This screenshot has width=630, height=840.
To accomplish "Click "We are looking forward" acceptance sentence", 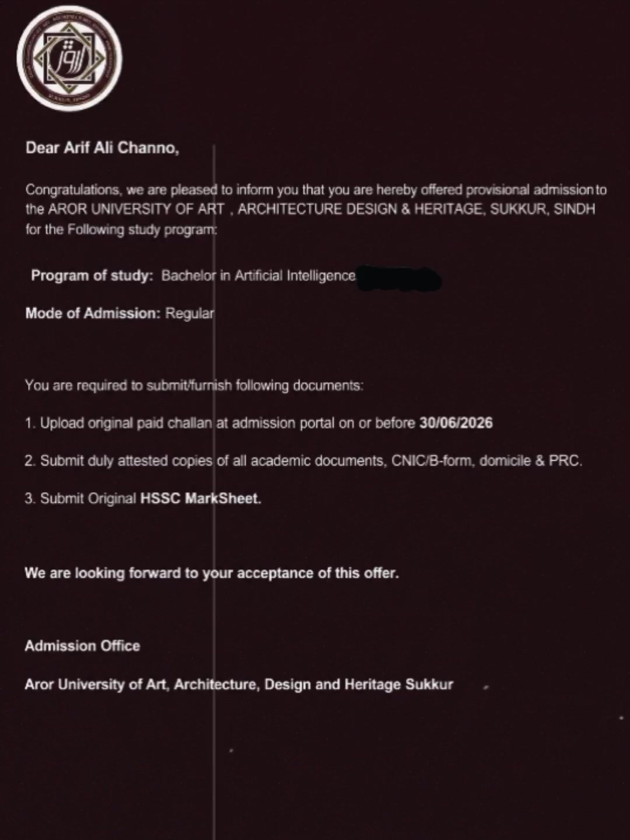I will point(212,573).
